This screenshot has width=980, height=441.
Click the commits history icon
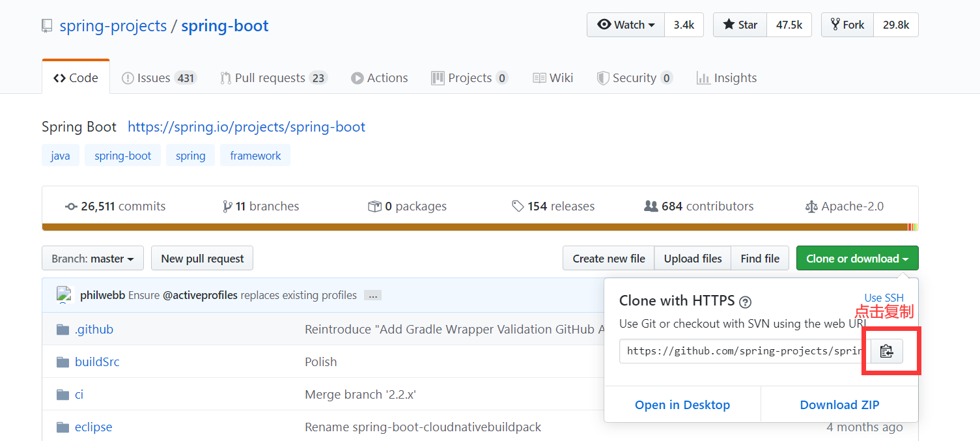pos(71,206)
